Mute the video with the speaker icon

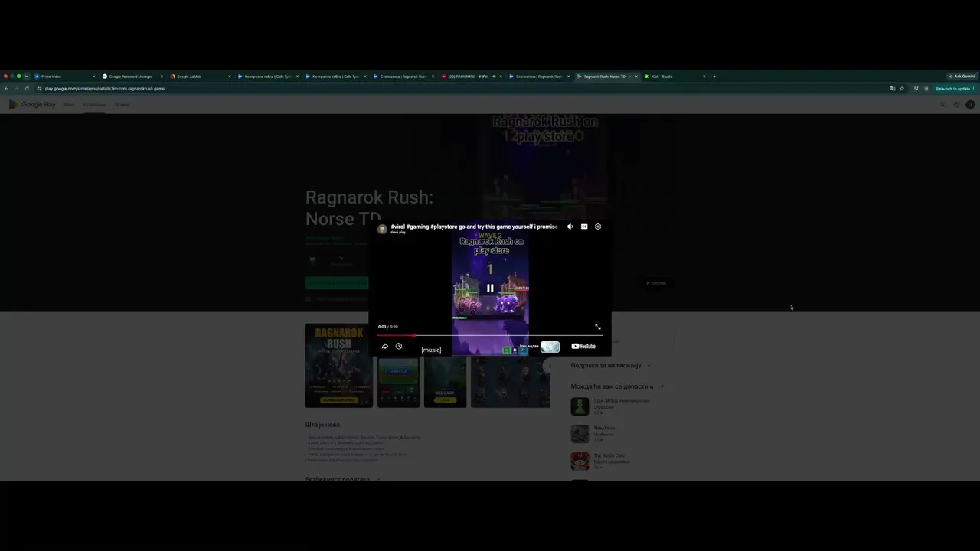pyautogui.click(x=570, y=227)
